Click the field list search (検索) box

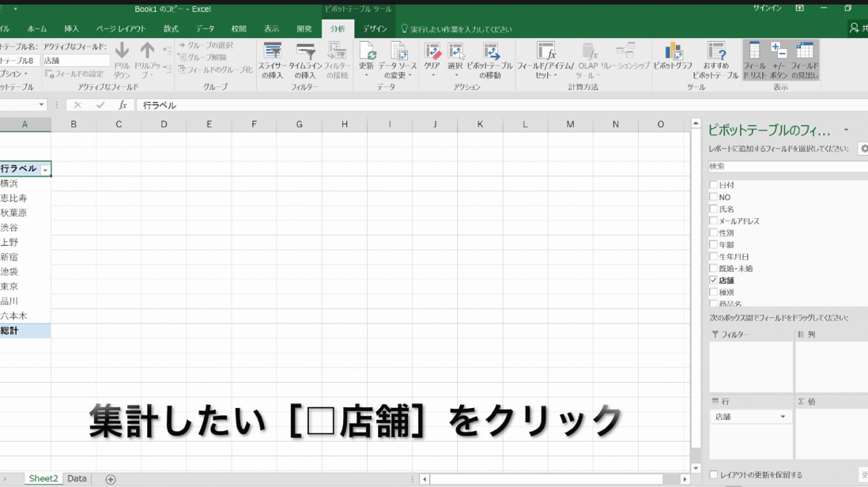pos(788,166)
